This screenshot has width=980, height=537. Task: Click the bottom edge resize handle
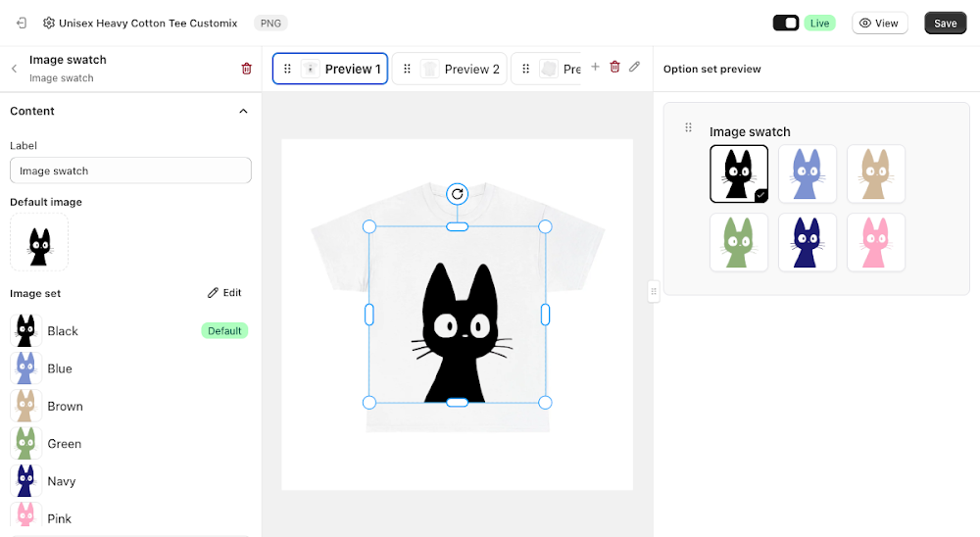click(x=458, y=403)
